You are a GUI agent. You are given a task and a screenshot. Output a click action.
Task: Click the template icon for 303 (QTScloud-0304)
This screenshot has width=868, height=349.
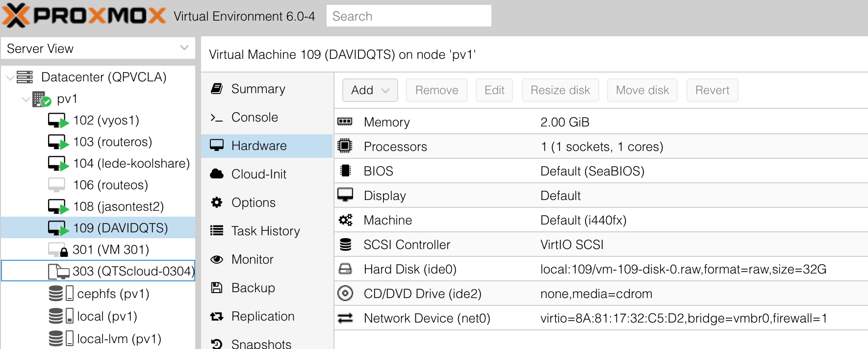[x=58, y=271]
